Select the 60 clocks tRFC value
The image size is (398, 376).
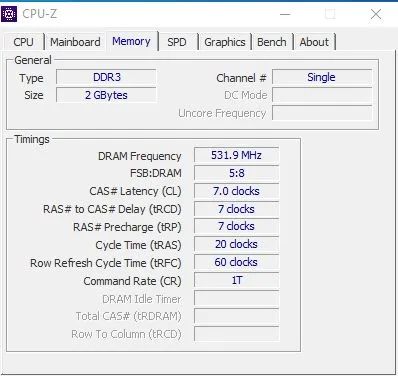pyautogui.click(x=236, y=262)
